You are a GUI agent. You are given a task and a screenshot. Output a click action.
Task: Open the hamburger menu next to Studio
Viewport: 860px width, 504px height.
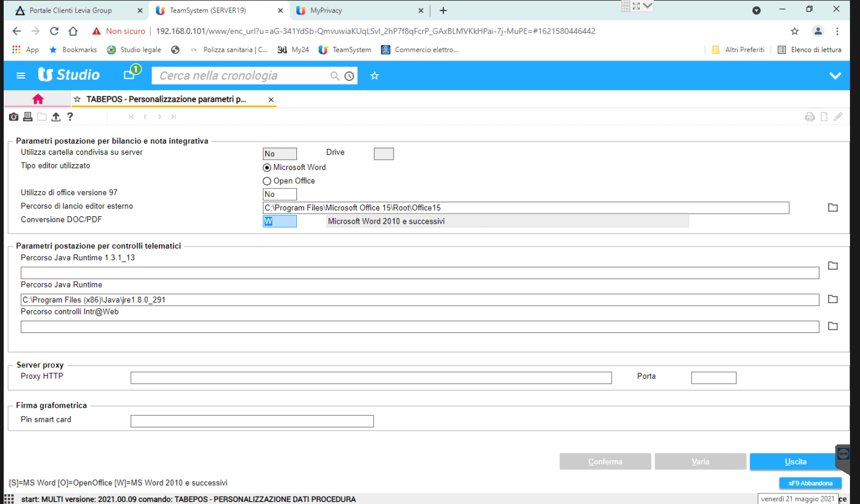tap(21, 75)
